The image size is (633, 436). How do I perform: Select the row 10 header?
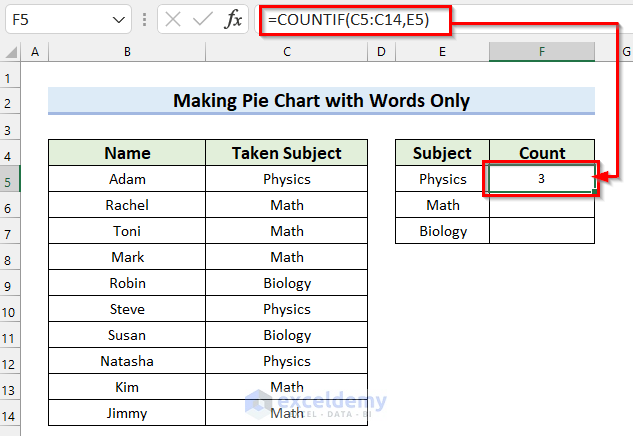(x=10, y=309)
